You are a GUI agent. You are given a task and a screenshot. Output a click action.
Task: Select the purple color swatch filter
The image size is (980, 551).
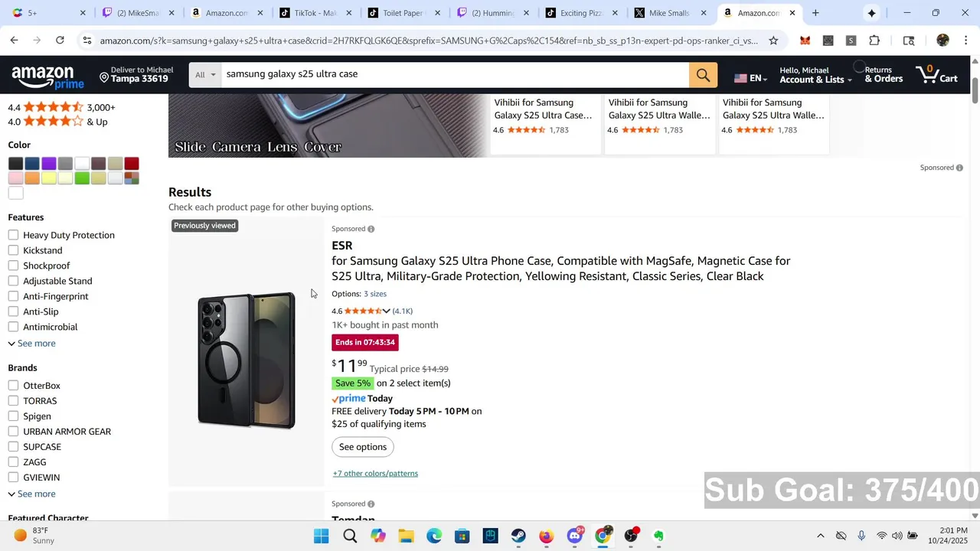[49, 164]
